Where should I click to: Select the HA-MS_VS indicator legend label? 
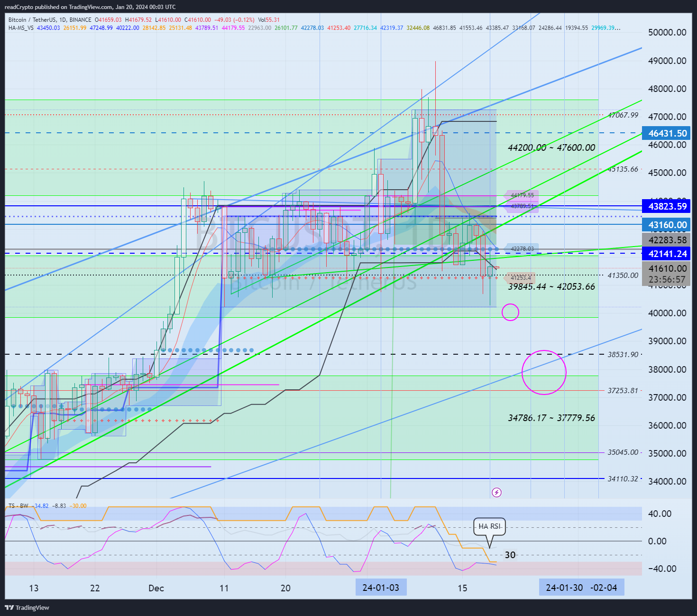pos(21,28)
